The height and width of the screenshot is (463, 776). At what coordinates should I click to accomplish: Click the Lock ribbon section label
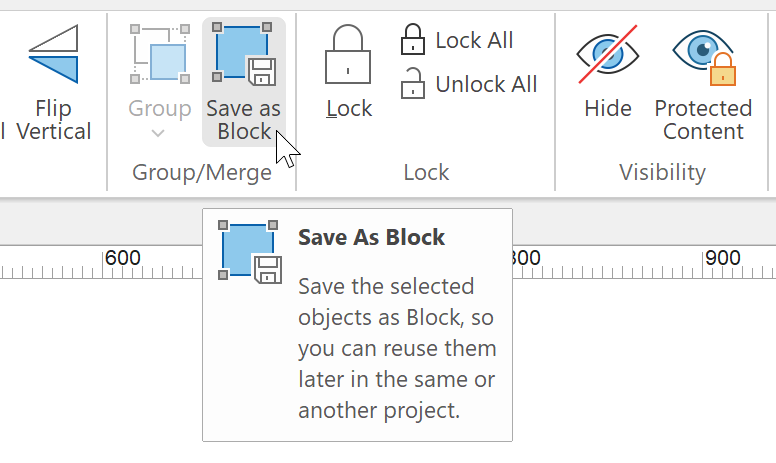click(427, 173)
